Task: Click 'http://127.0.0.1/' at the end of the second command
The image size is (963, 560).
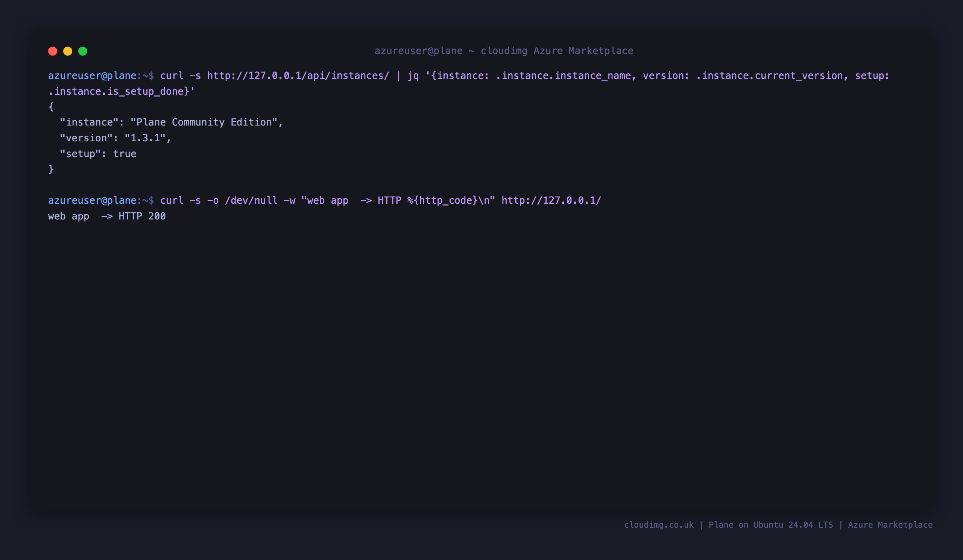Action: pos(551,200)
